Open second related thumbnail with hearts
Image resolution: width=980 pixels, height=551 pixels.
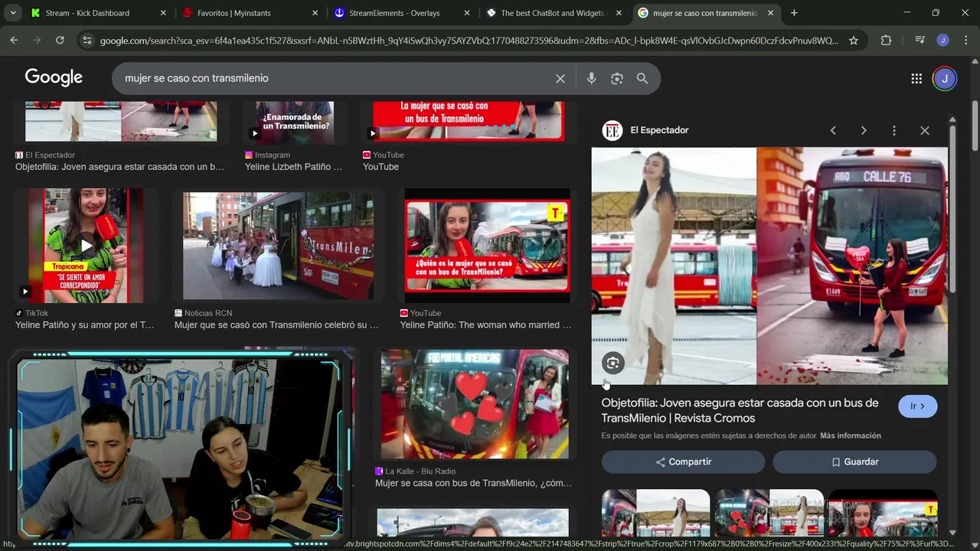(x=769, y=513)
